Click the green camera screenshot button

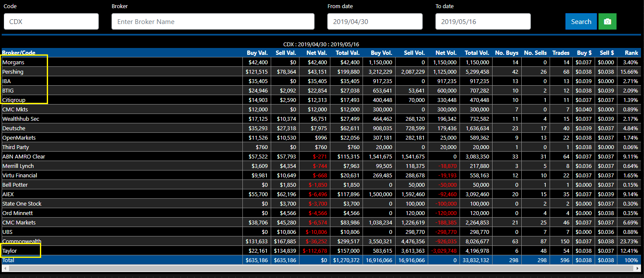point(607,21)
